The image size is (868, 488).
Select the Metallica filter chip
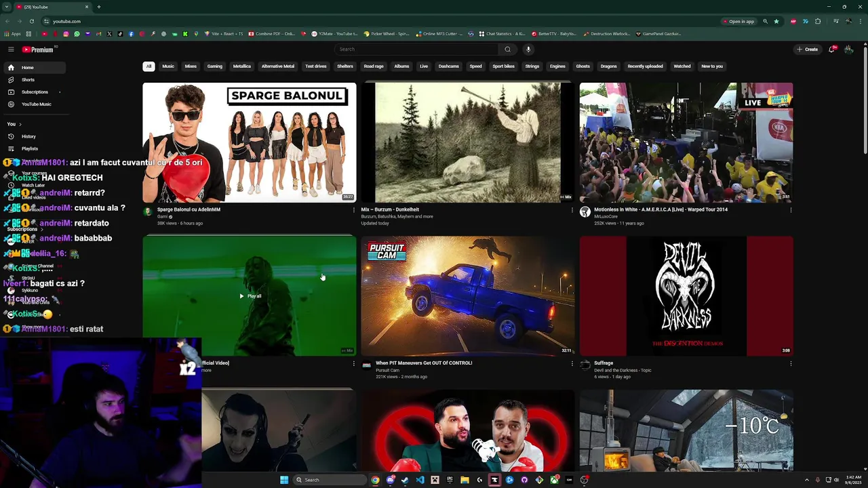242,66
